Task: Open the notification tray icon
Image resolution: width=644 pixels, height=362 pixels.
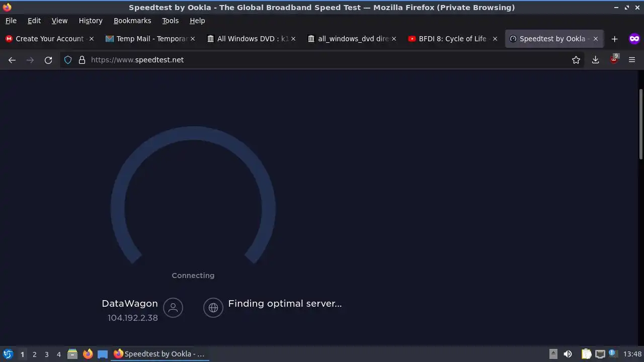Action: point(613,353)
